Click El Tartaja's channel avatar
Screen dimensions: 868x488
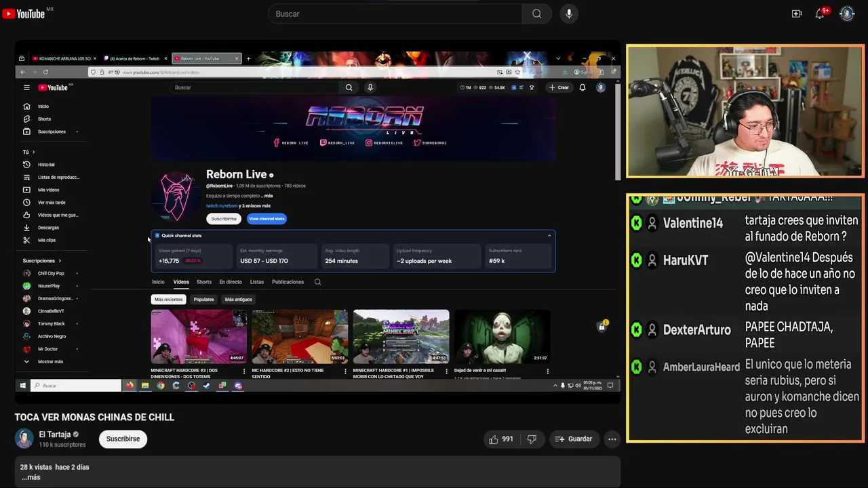[24, 439]
